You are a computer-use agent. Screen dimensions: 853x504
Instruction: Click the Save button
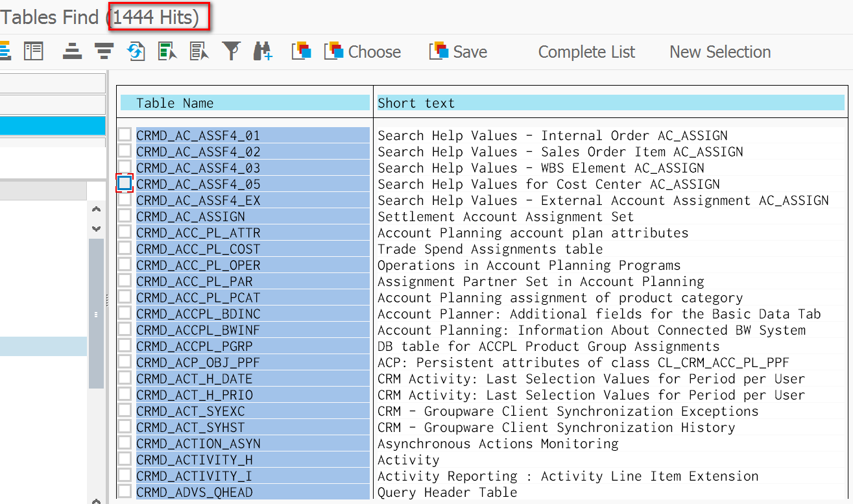point(458,52)
